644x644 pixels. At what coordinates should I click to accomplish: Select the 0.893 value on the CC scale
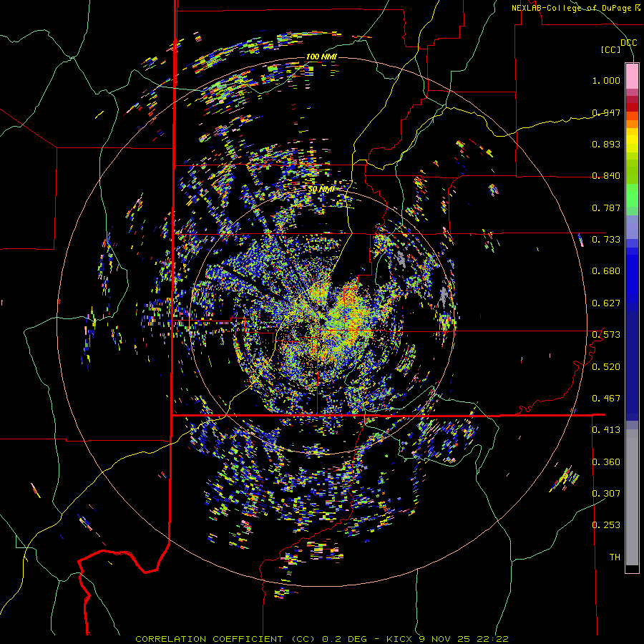(x=606, y=144)
